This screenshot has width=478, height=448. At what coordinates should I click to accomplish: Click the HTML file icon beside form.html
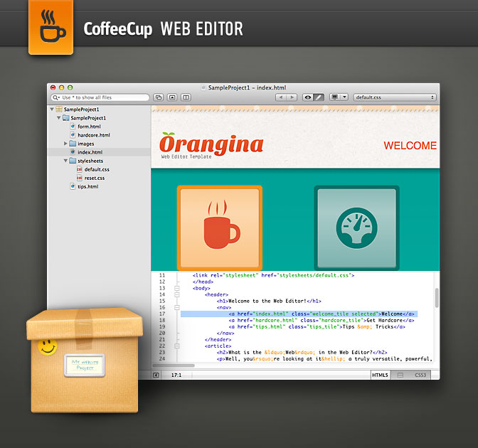click(73, 126)
